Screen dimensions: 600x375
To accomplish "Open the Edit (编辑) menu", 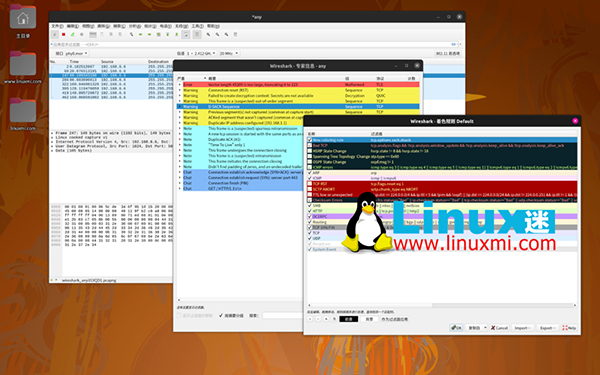I will tap(72, 26).
